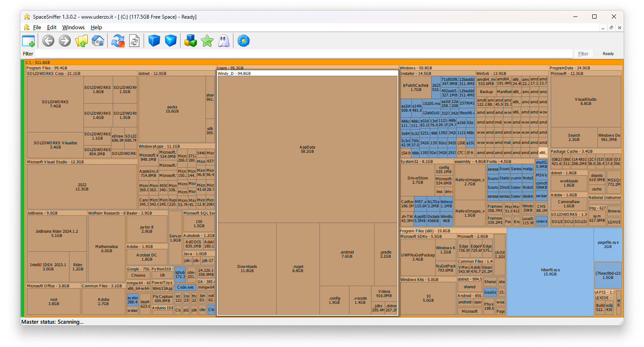Toggle file classes colored cubes style
This screenshot has width=644, height=347.
tap(191, 41)
